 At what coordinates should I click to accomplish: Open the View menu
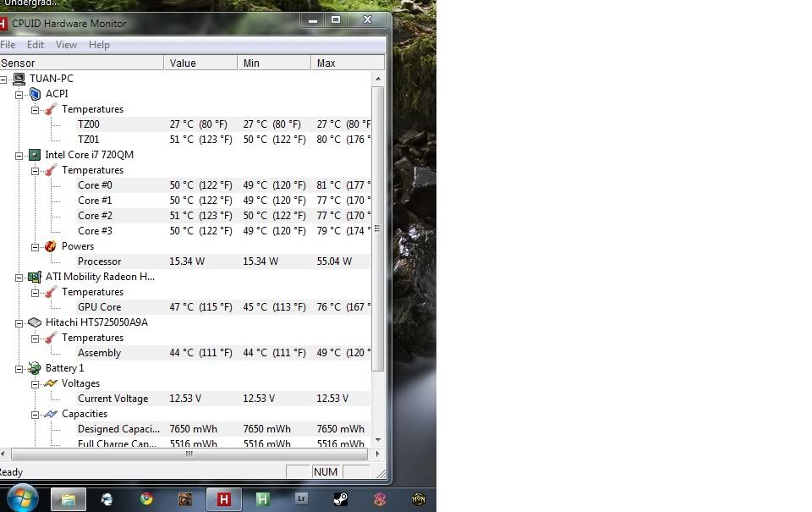pos(66,45)
